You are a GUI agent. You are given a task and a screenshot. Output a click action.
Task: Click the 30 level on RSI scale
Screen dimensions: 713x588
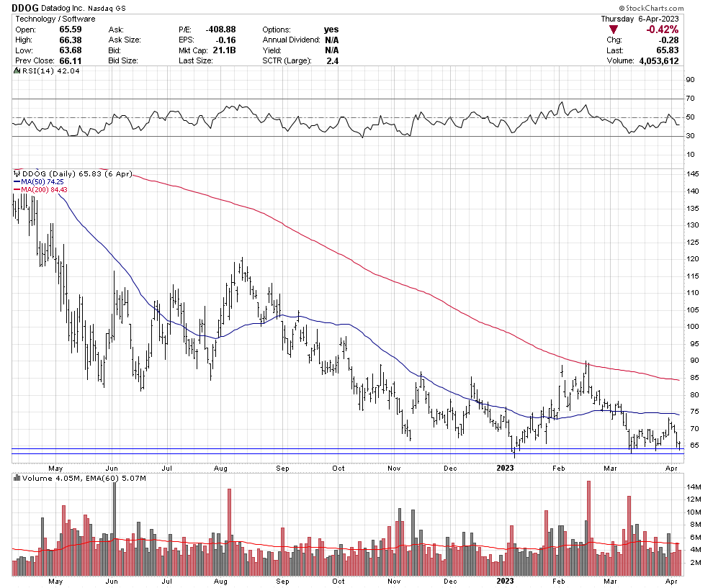click(690, 135)
